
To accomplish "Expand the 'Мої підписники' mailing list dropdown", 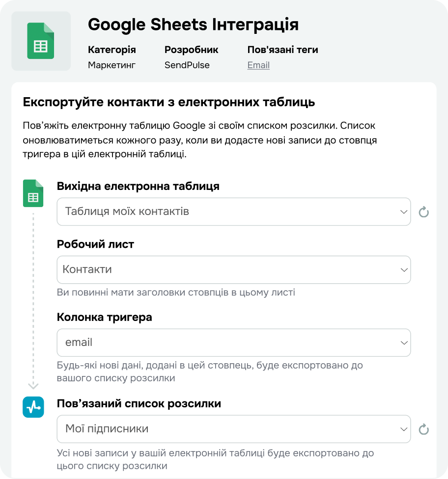I will tap(233, 429).
